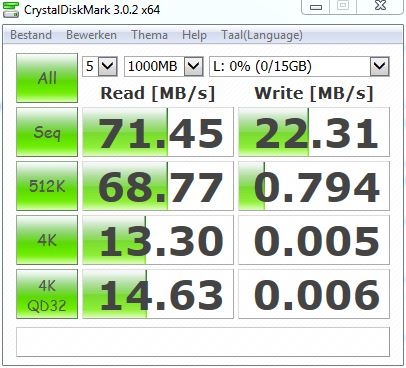Select the 4K read result 13.30
The height and width of the screenshot is (368, 406).
(x=158, y=240)
